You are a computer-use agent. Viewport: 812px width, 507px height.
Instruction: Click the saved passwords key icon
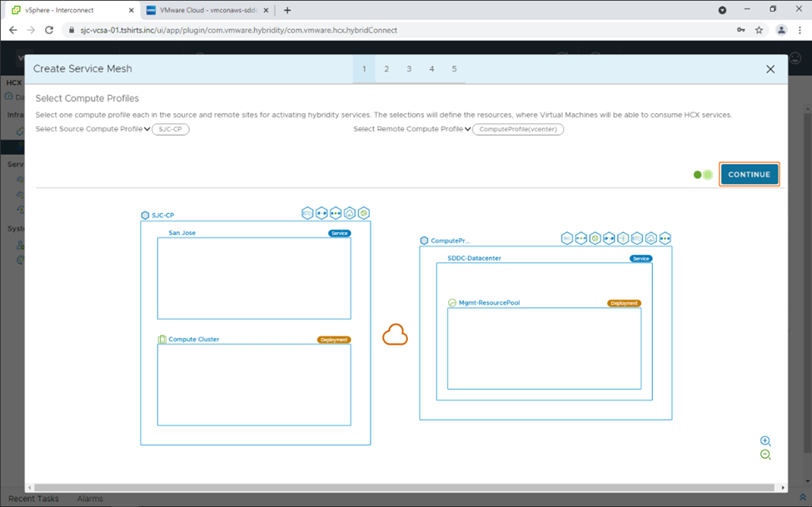pos(741,30)
